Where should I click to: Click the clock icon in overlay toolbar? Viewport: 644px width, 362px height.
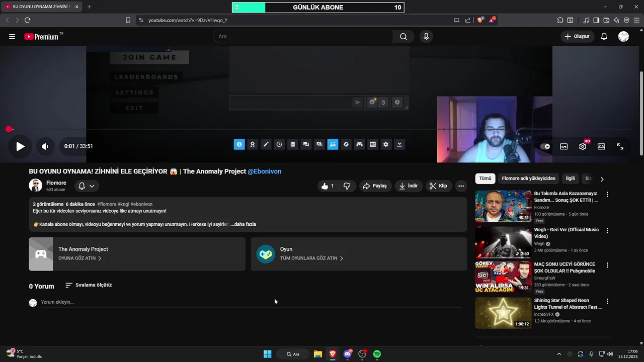tap(279, 144)
